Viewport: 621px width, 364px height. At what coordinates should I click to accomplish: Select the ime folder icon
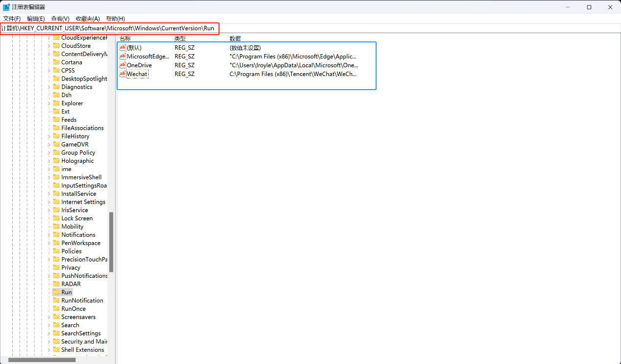point(56,169)
